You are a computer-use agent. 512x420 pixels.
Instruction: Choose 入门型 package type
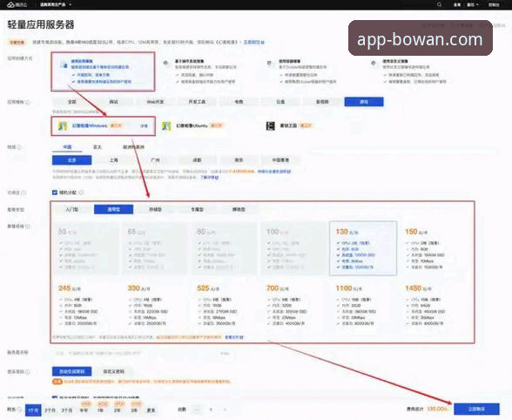point(71,209)
